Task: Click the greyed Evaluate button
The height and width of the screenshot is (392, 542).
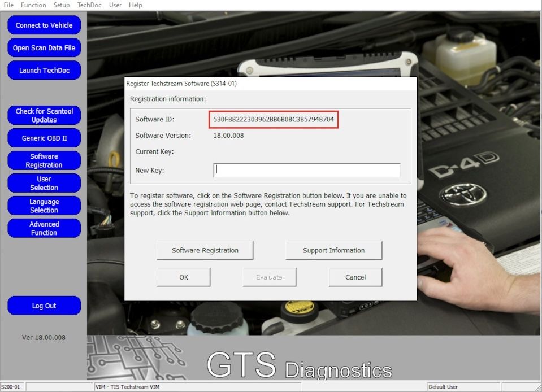Action: [x=269, y=277]
